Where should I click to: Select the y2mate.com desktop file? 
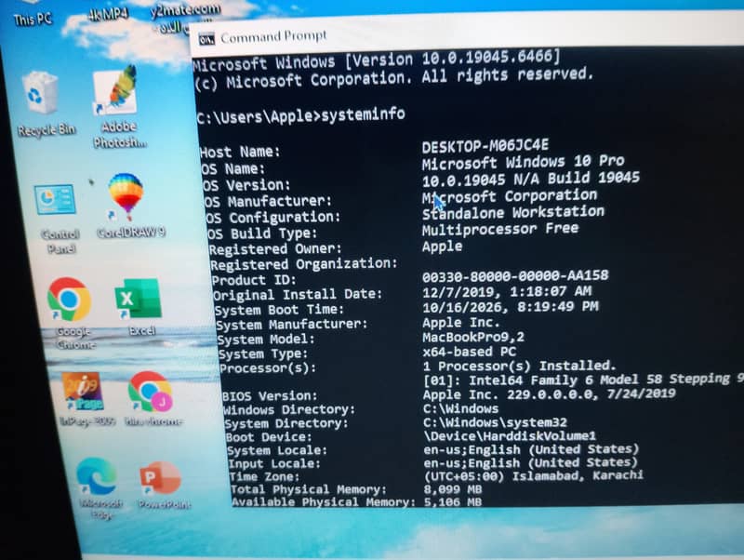[184, 17]
